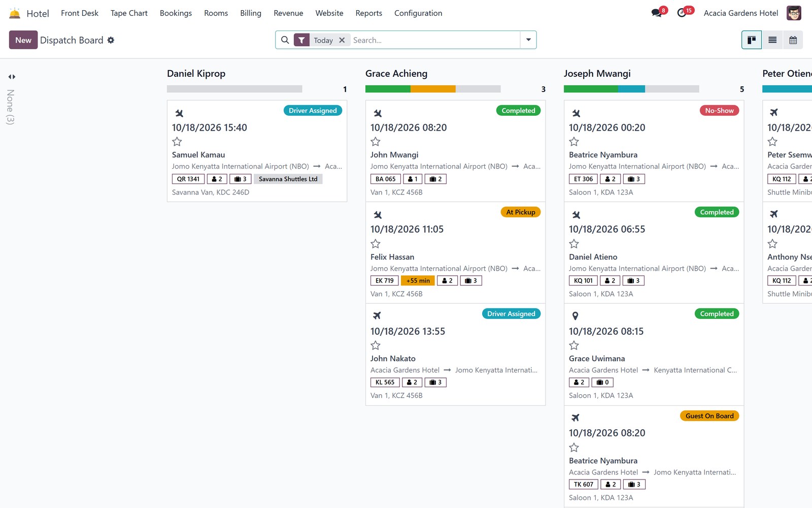Star the John Nakato transfer
Viewport: 812px width, 508px height.
(x=376, y=345)
